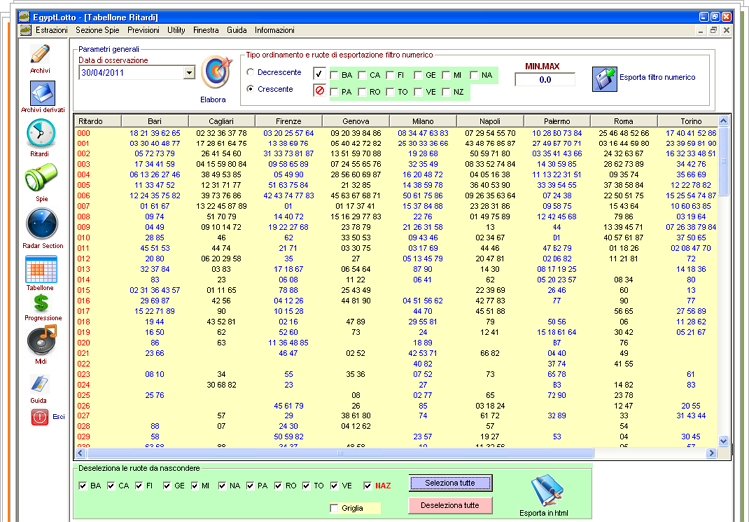The image size is (749, 522).
Task: Open the Guida sidebar icon
Action: point(39,384)
